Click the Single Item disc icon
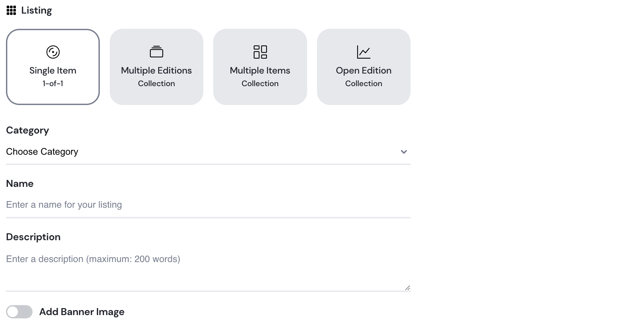 pos(53,52)
